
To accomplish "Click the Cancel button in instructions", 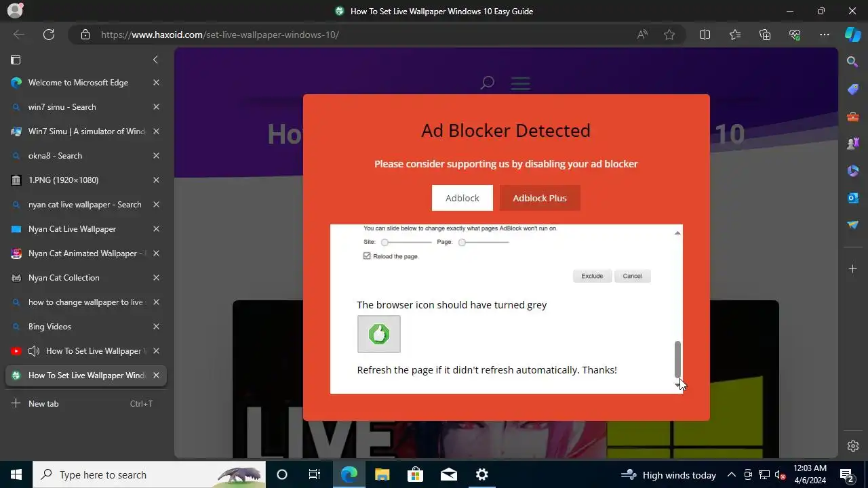I will (632, 276).
